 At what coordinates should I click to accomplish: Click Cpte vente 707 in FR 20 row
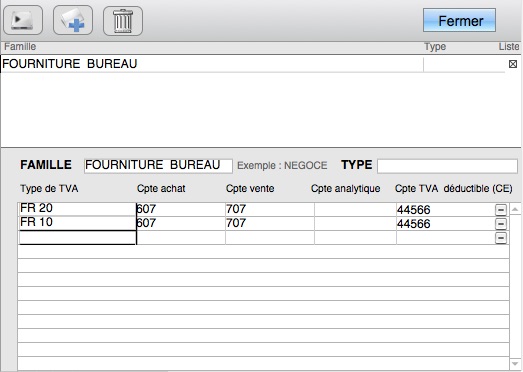point(270,209)
